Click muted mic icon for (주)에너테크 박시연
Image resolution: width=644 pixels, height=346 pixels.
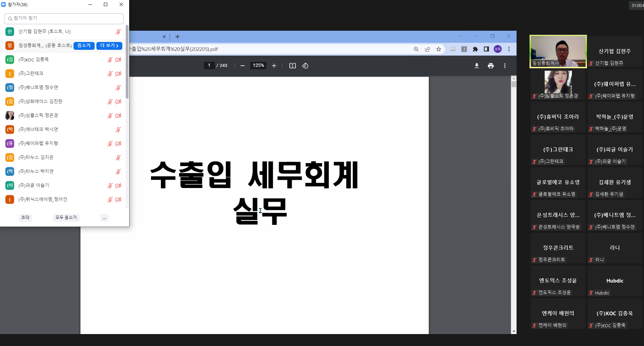tap(118, 130)
